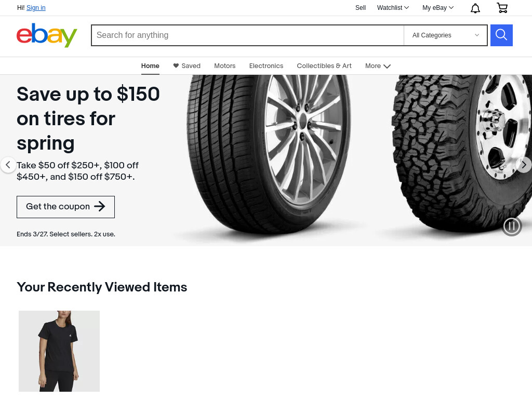
Task: Expand the Watchlist dropdown
Action: click(x=393, y=8)
